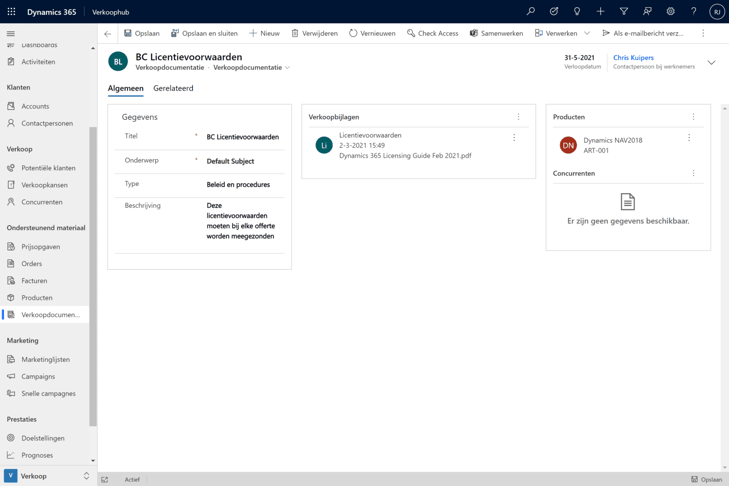This screenshot has height=486, width=729.
Task: Open Producten section more options
Action: coord(693,117)
